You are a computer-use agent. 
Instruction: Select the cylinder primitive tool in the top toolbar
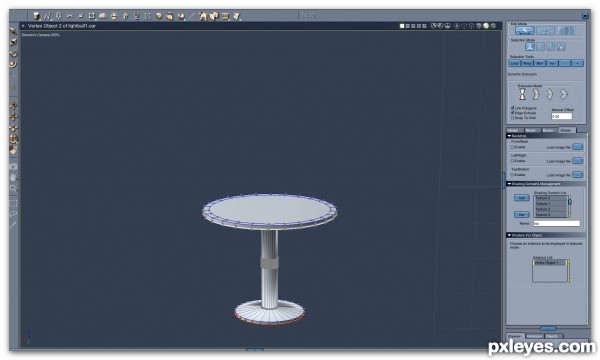coord(36,16)
